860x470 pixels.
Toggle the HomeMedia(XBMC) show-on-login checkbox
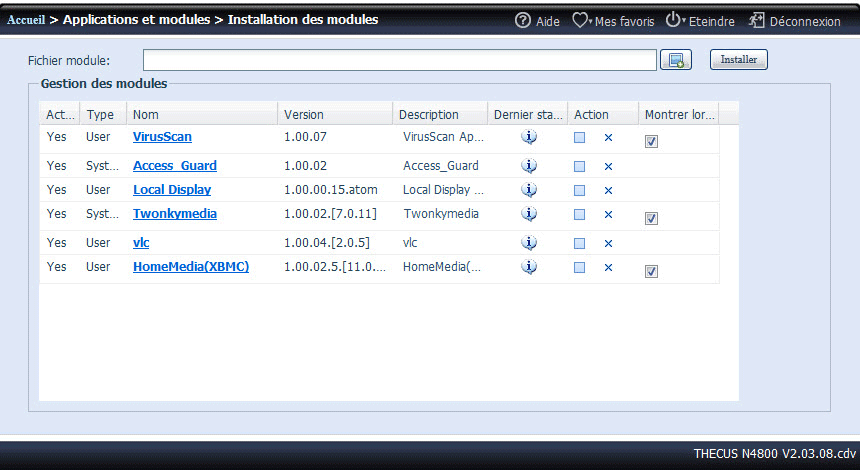click(651, 271)
